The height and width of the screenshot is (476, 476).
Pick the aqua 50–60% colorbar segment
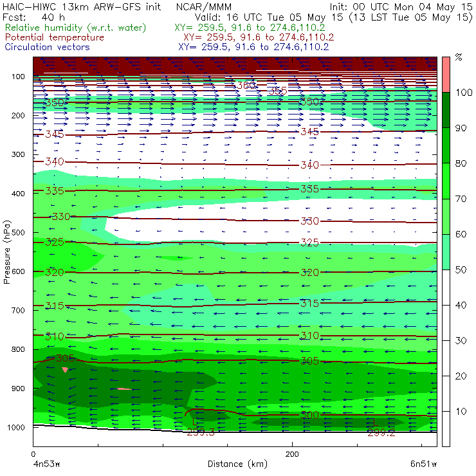[x=446, y=252]
